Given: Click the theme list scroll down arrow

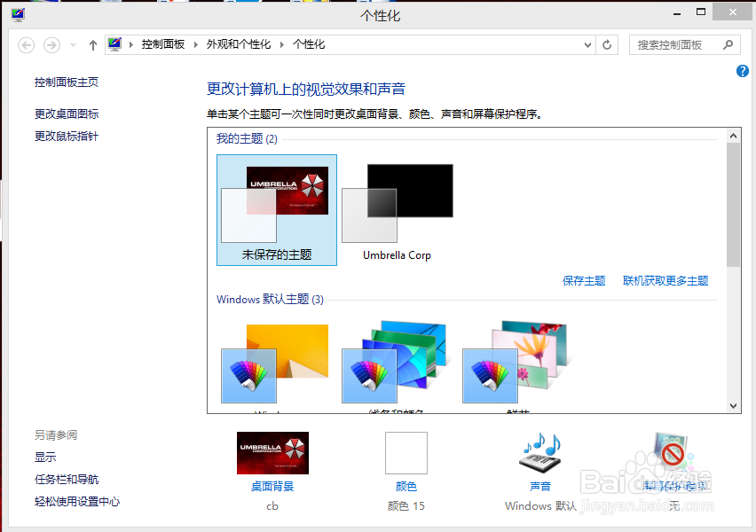Looking at the screenshot, I should 733,406.
